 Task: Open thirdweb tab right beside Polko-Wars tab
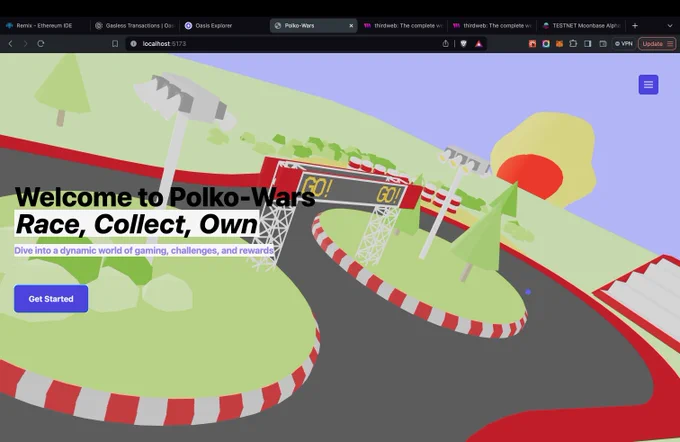tap(403, 26)
